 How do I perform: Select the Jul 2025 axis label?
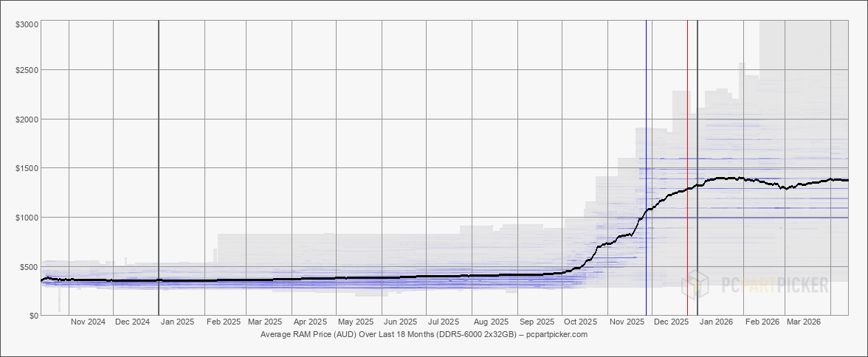click(x=444, y=322)
